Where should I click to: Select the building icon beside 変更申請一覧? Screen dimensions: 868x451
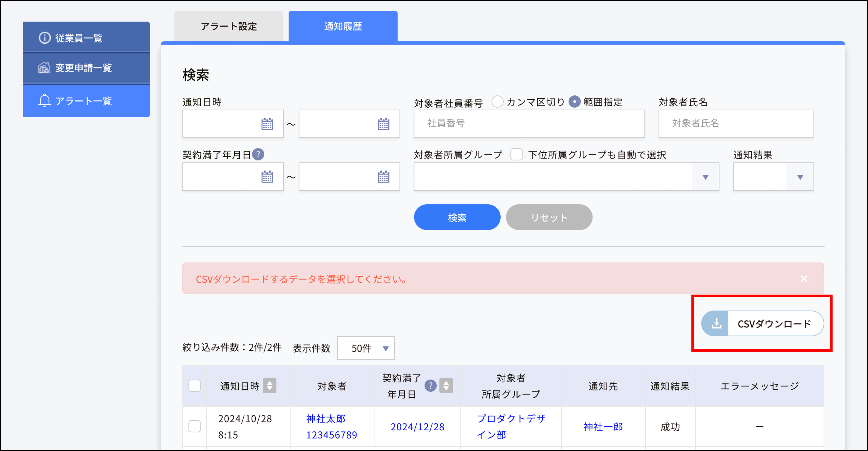coord(44,68)
